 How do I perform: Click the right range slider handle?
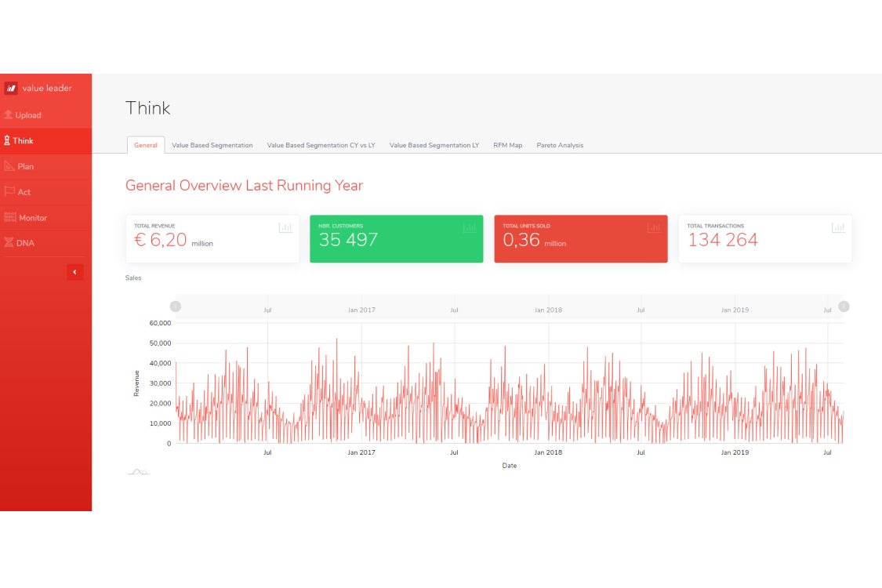point(844,307)
